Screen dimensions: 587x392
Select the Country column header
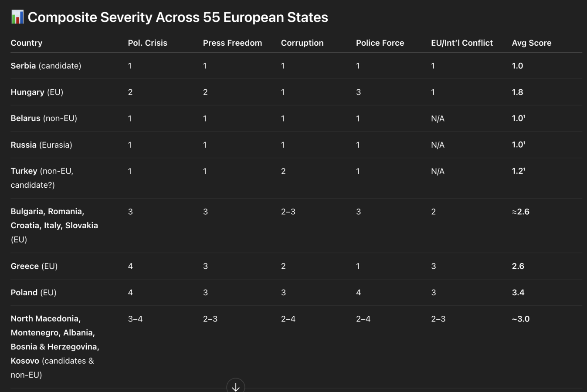27,43
